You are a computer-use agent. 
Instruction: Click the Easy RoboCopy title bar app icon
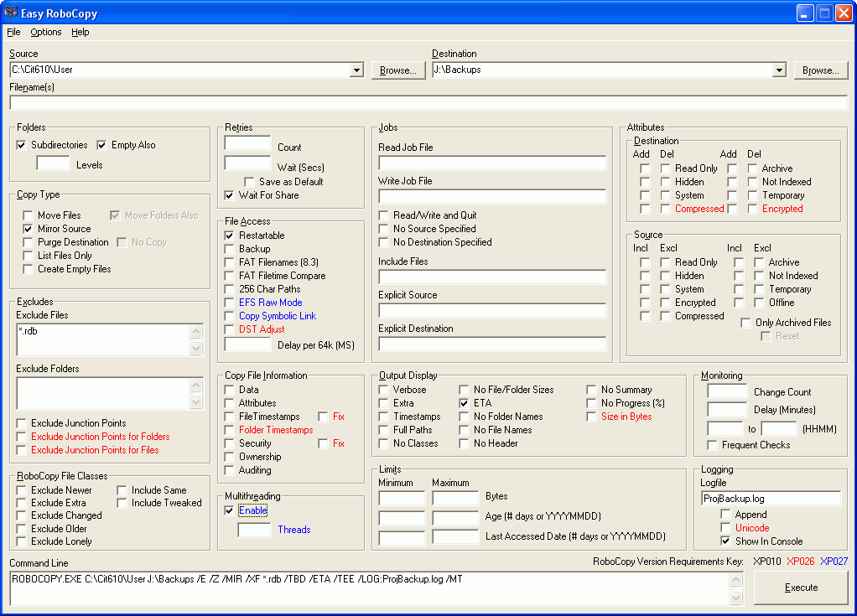[x=10, y=13]
